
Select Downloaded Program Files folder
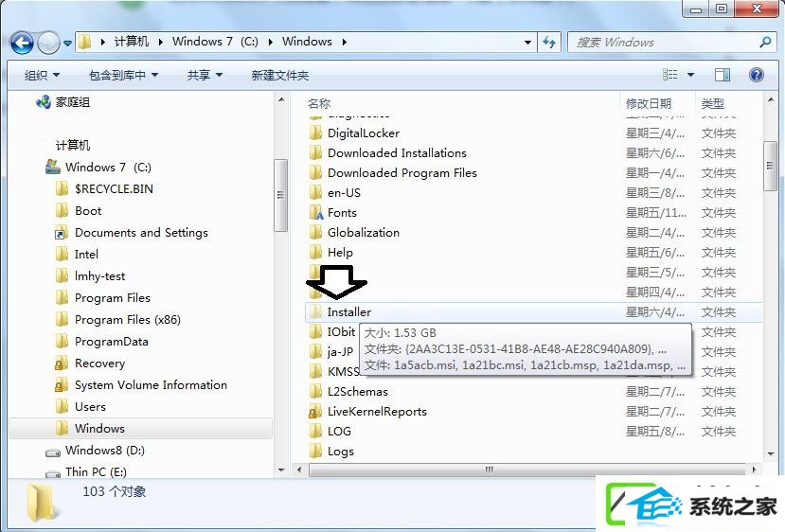(402, 173)
